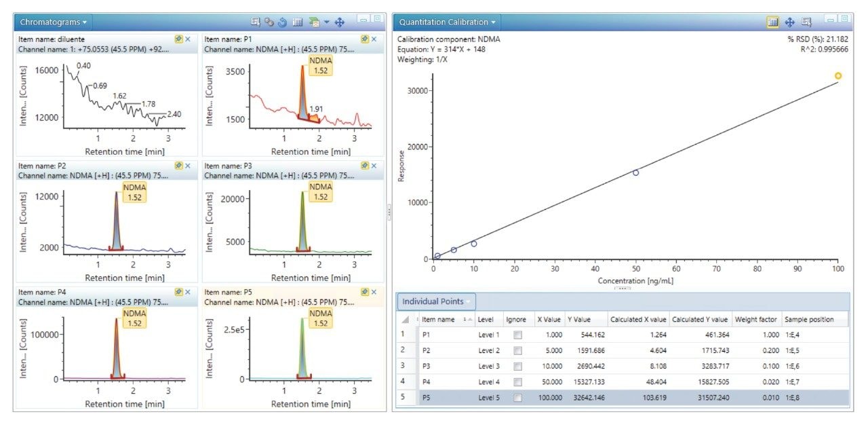Click the link chromatograms icon in Chromatograms toolbar
Viewport: 868px width, 427px height.
click(269, 22)
